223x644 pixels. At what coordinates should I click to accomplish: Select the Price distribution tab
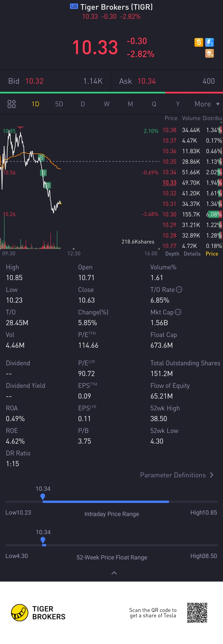pyautogui.click(x=212, y=254)
